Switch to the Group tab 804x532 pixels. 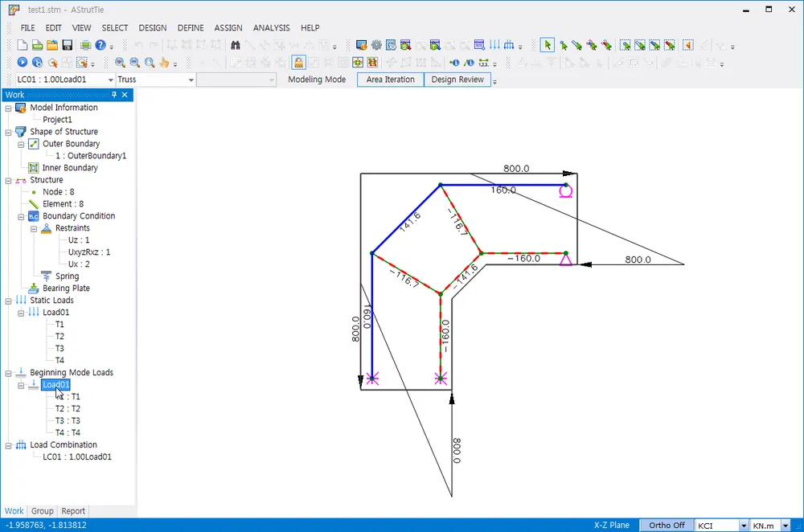(42, 511)
